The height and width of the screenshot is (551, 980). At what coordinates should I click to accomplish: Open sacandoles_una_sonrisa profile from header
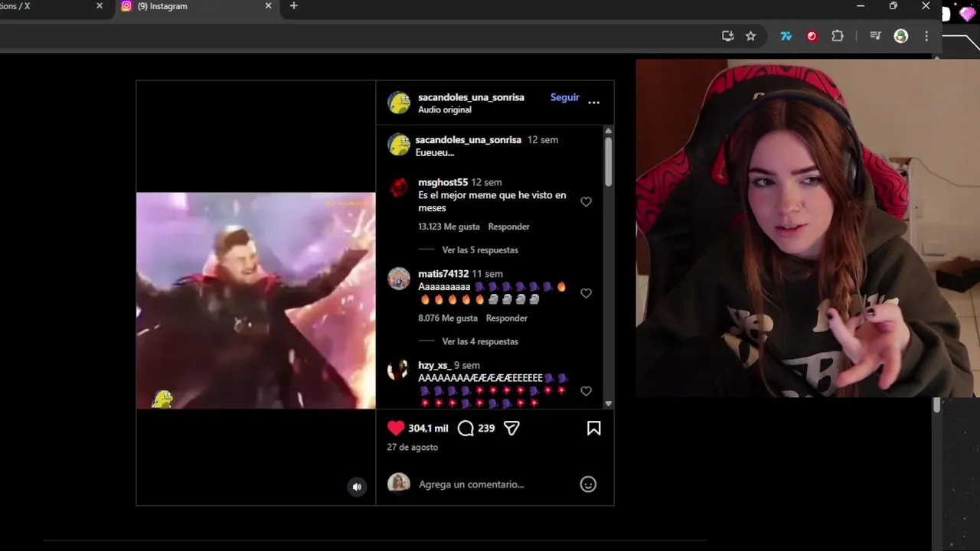click(x=471, y=97)
